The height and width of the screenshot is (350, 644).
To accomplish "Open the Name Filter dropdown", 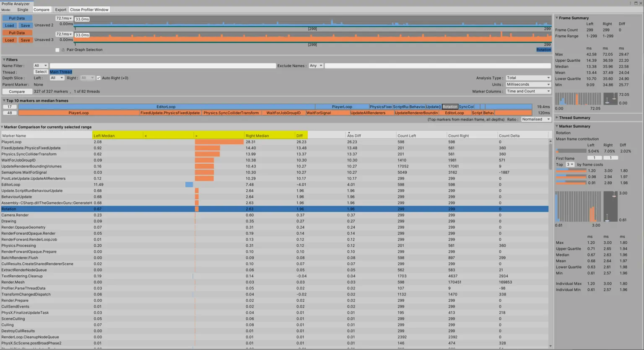I will 40,65.
